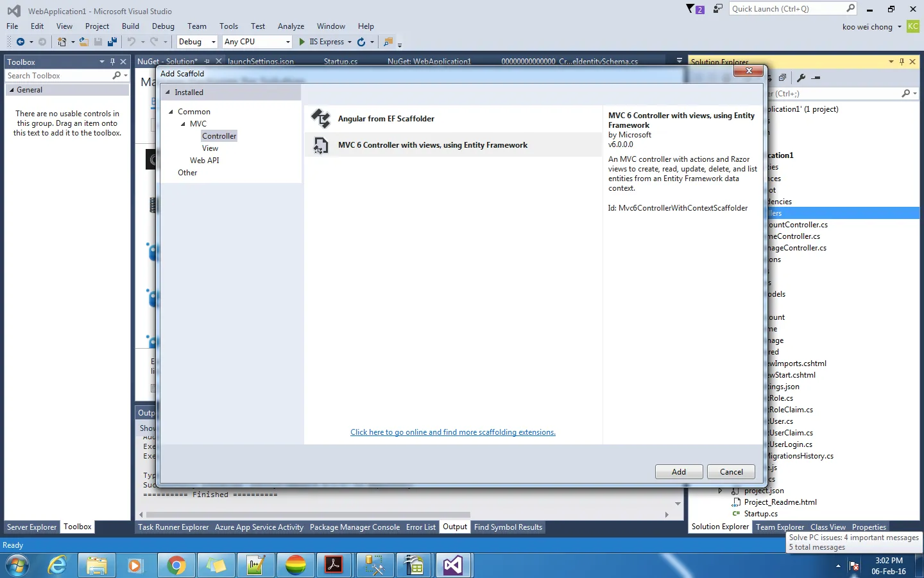The width and height of the screenshot is (924, 578).
Task: Click the New Project toolbar icon
Action: click(x=62, y=42)
